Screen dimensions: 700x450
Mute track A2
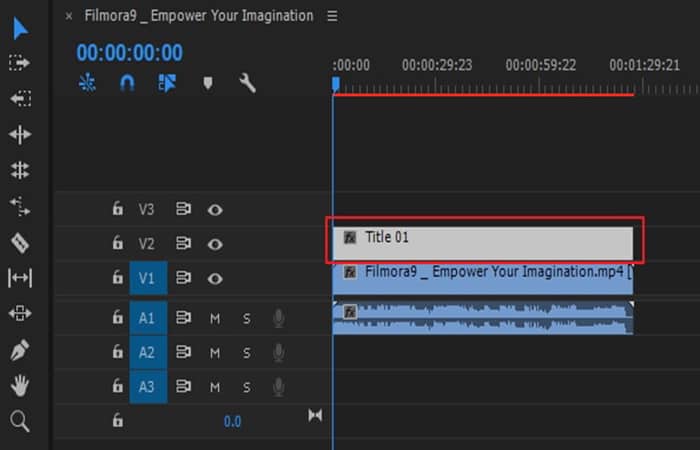click(x=215, y=353)
